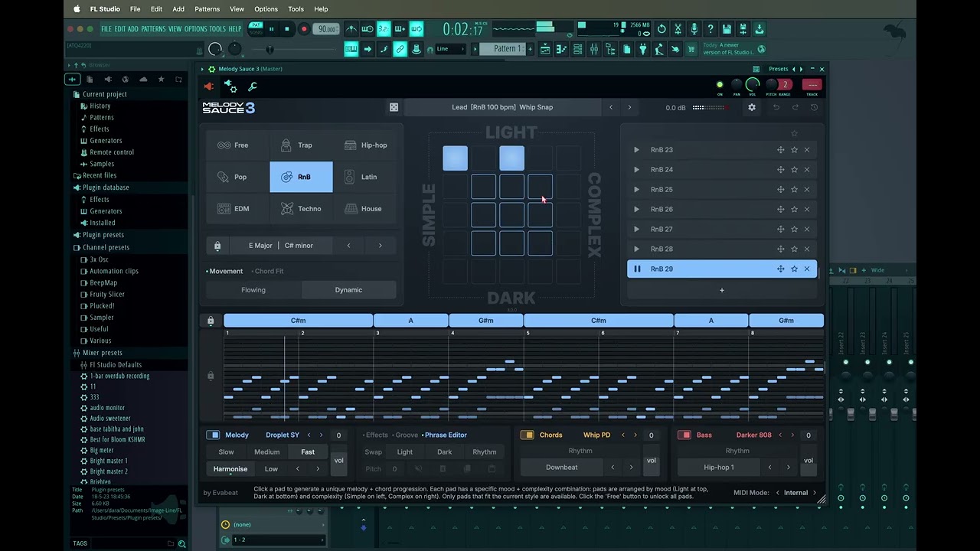Select the Hip-hop style

click(x=365, y=145)
